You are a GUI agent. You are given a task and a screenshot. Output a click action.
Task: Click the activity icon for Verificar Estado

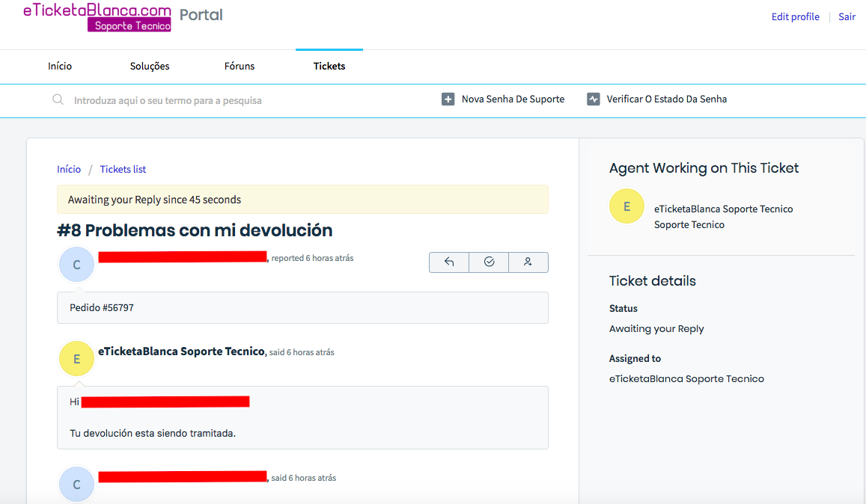(593, 99)
